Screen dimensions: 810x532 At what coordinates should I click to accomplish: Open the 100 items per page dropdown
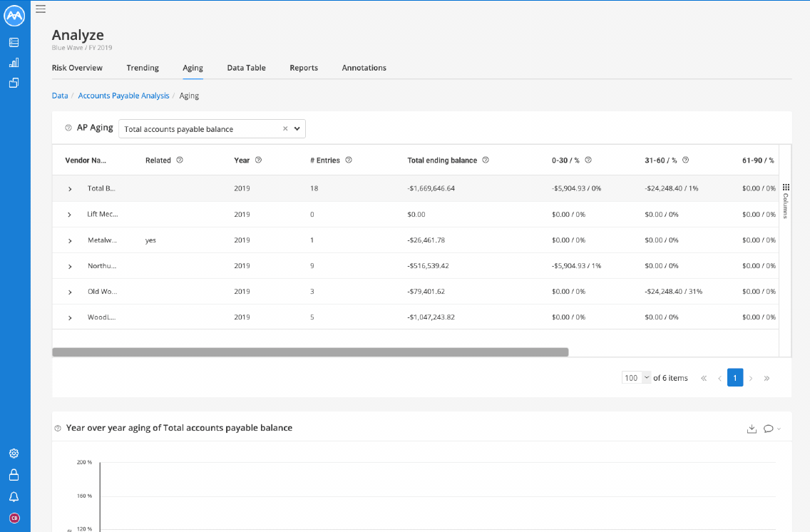[x=636, y=377]
